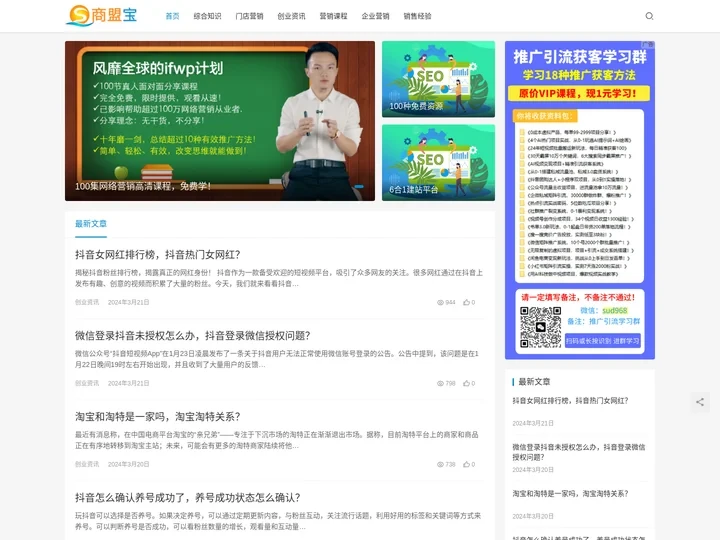This screenshot has height=540, width=720.
Task: Open the 100种免费资源 SEO thumbnail
Action: (x=439, y=79)
